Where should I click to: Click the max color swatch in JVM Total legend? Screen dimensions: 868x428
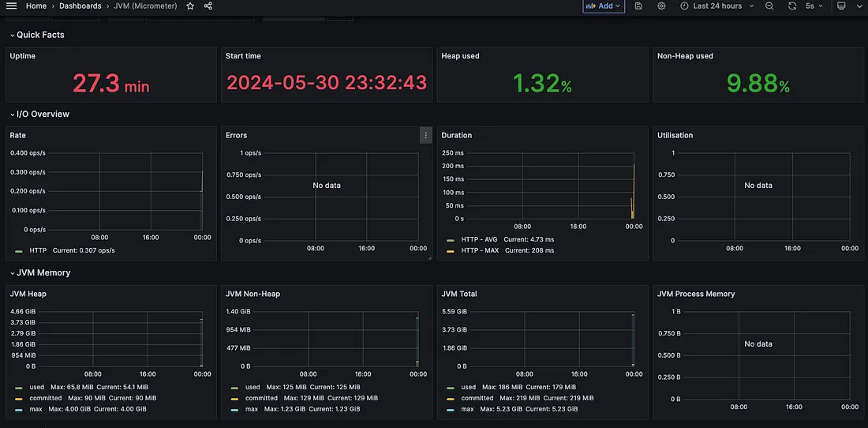(x=451, y=409)
